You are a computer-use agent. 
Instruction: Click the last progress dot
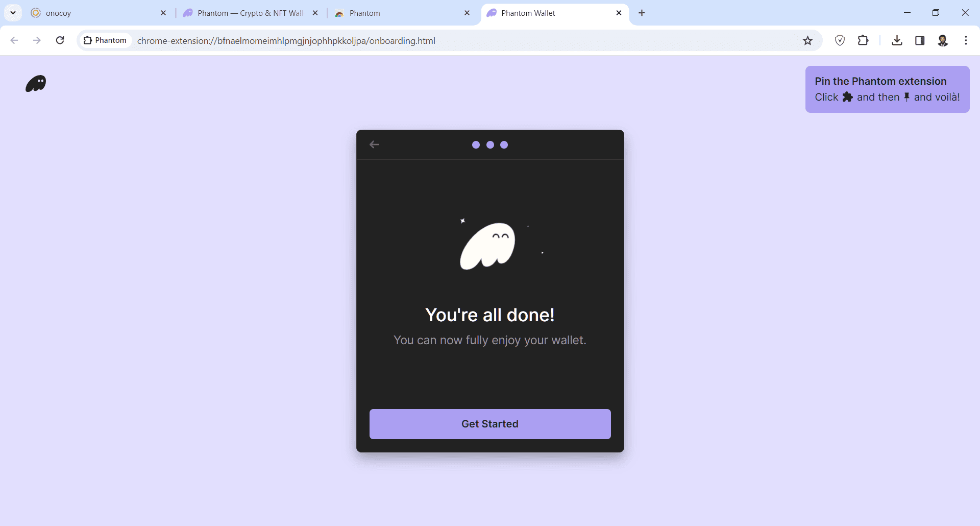point(504,145)
